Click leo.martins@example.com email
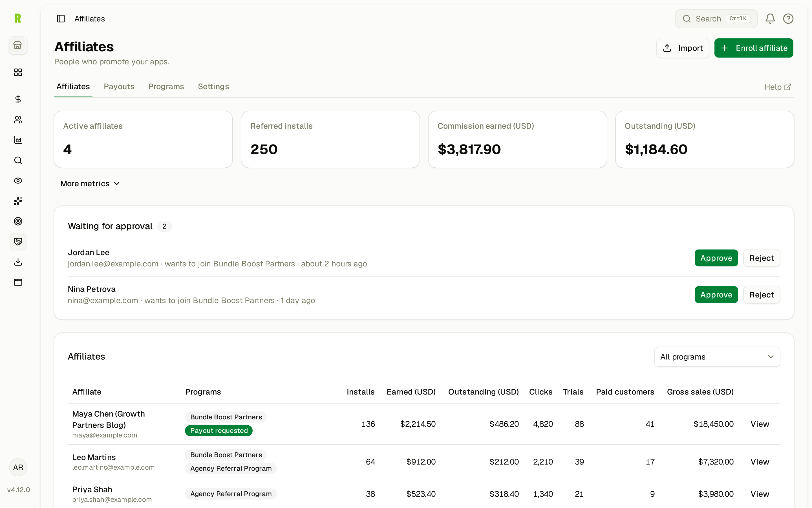Viewport: 812px width, 508px height. (113, 467)
